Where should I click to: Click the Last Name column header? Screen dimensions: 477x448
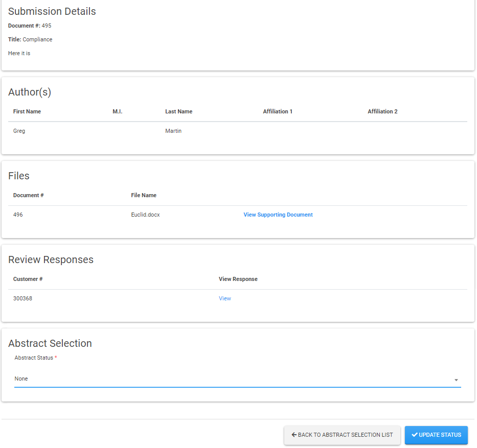coord(178,111)
